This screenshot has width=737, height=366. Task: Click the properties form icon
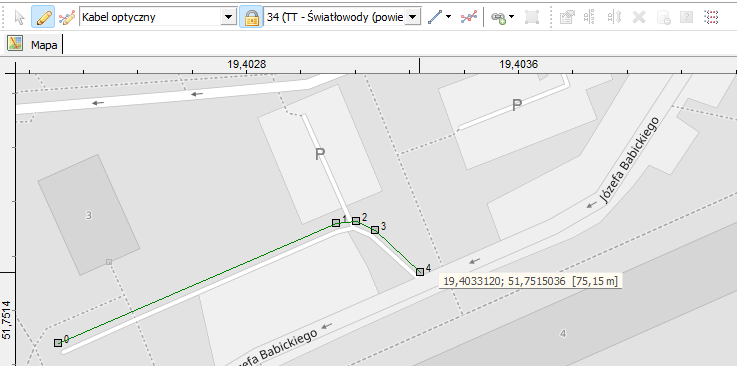pos(567,18)
